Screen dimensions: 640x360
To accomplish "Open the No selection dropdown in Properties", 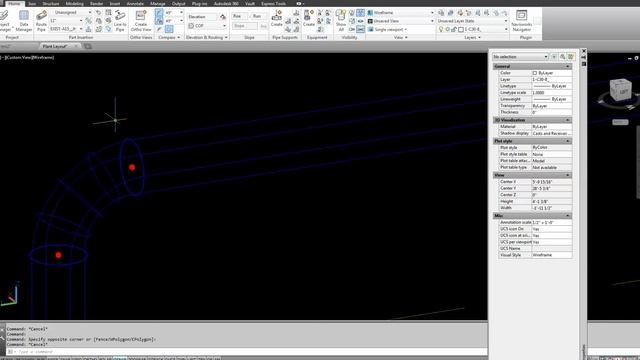I will coord(546,57).
